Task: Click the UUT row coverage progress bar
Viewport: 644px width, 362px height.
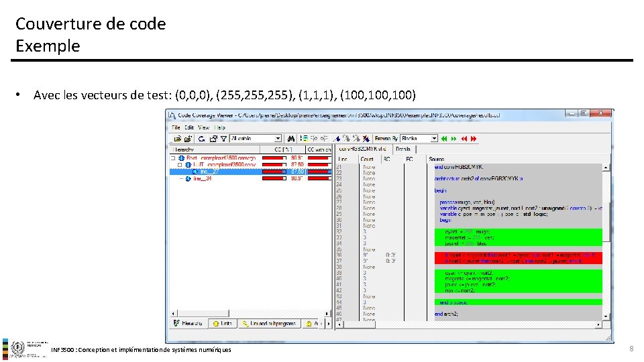Action: tap(274, 165)
